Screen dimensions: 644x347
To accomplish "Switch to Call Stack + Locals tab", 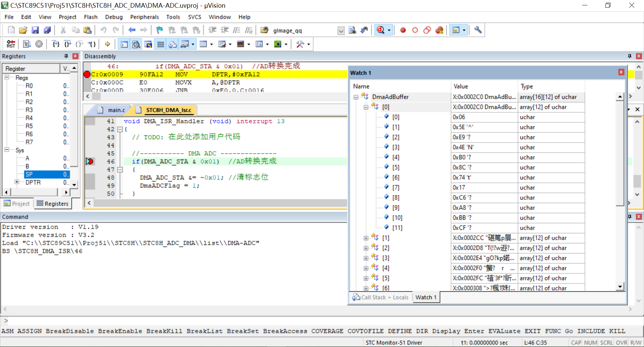I will 380,297.
